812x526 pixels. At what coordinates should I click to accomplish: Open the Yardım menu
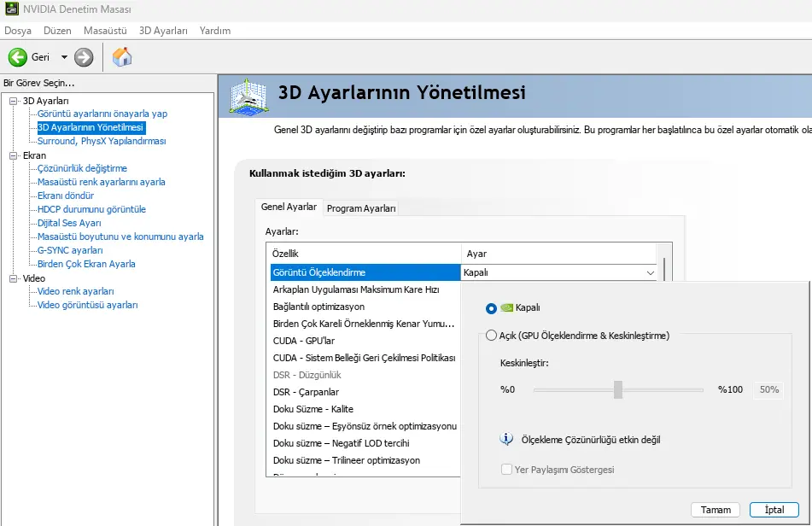(x=215, y=31)
